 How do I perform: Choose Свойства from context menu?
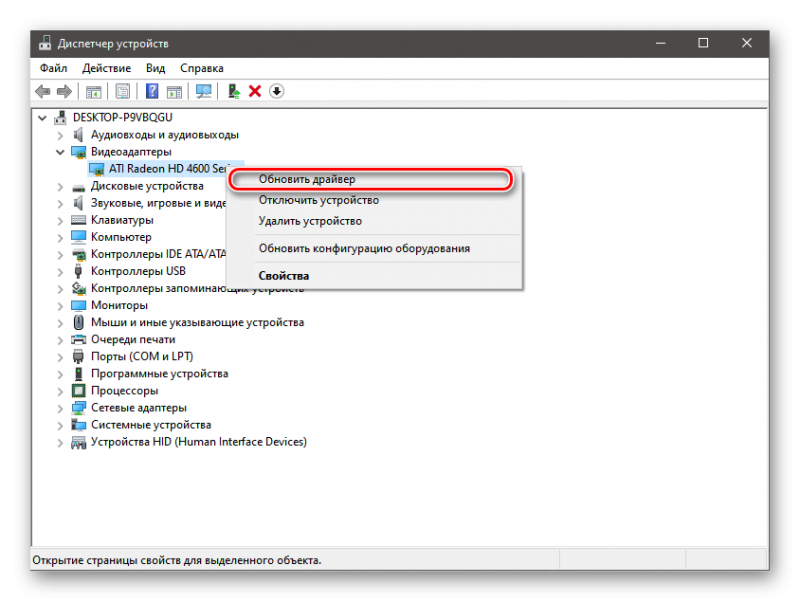(374, 276)
